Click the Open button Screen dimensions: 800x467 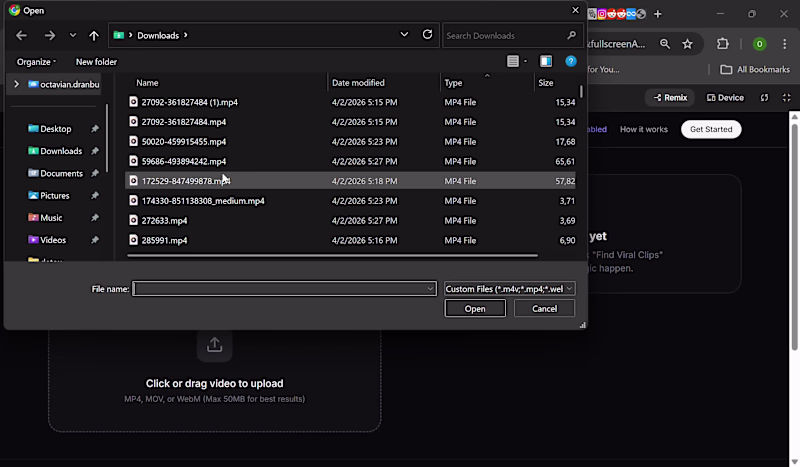[475, 308]
